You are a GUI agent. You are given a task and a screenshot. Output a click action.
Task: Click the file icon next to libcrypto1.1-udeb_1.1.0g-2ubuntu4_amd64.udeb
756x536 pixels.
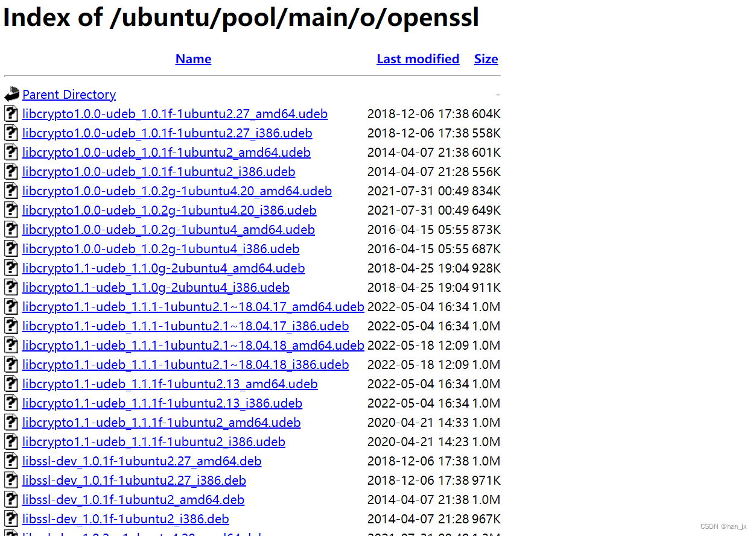tap(11, 268)
